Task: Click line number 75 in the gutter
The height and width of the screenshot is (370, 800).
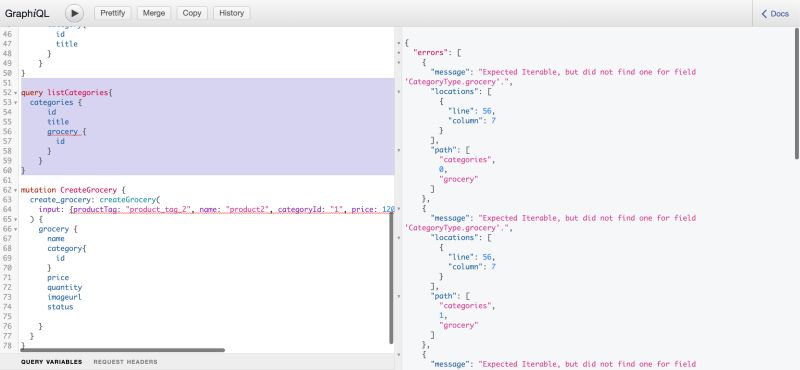Action: (7, 316)
